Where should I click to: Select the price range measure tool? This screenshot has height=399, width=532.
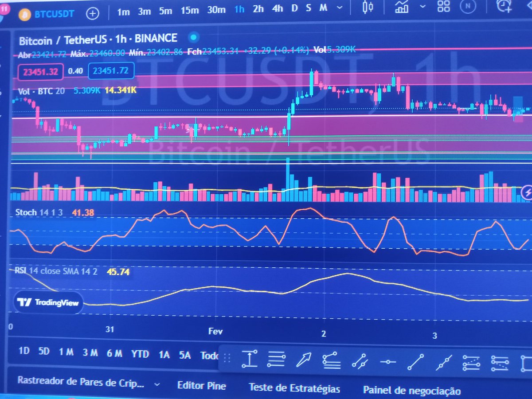click(250, 359)
